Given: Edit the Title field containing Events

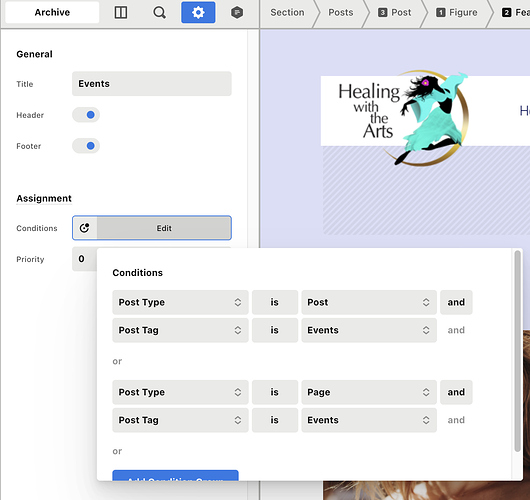Looking at the screenshot, I should (x=152, y=84).
